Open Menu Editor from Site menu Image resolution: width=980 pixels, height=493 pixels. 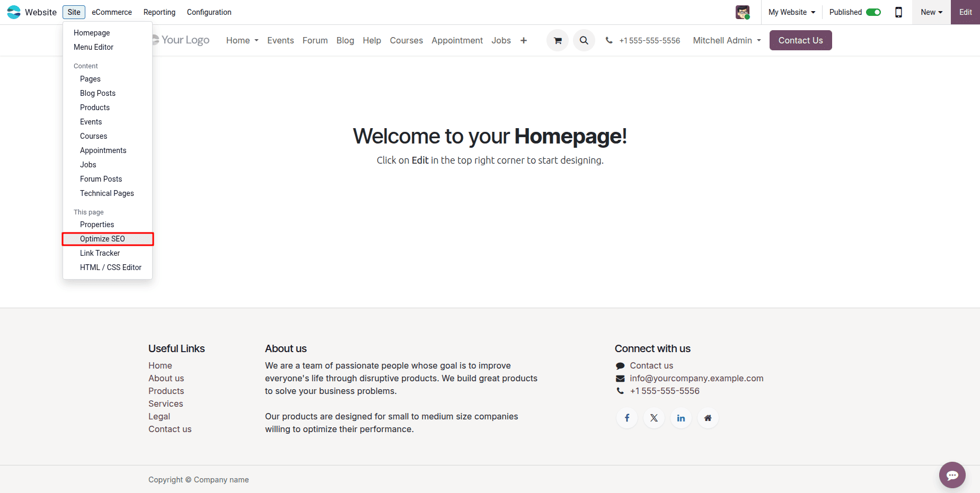point(108,47)
